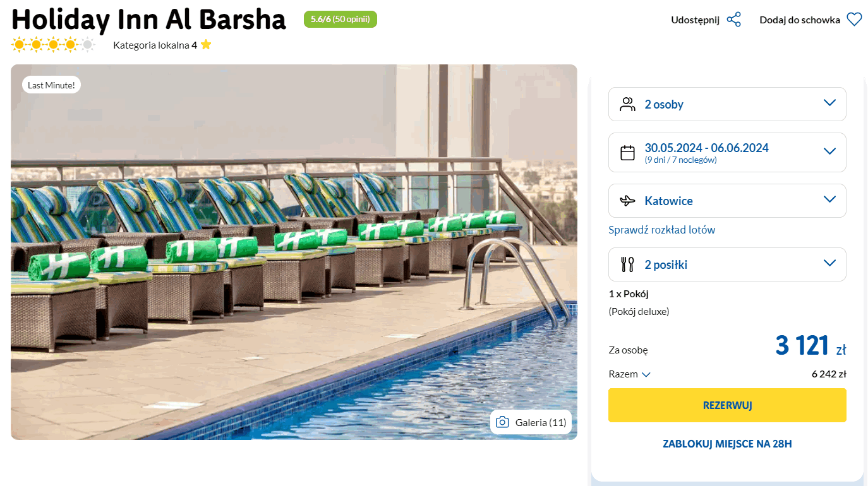Click the Last Minute! label on photo
This screenshot has width=868, height=486.
point(51,85)
